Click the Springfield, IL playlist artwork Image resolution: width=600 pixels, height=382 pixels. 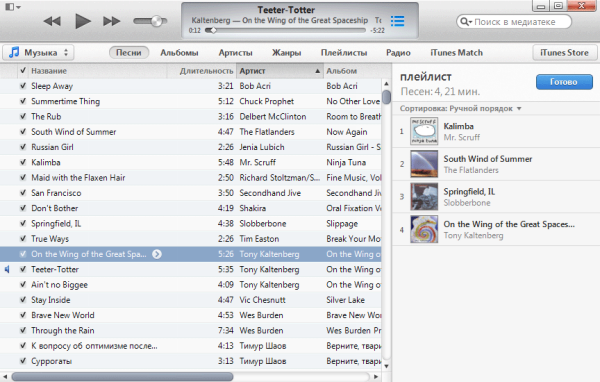coord(424,197)
